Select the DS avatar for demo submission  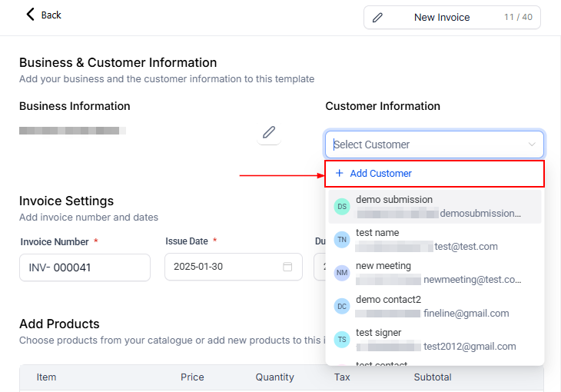pos(342,207)
